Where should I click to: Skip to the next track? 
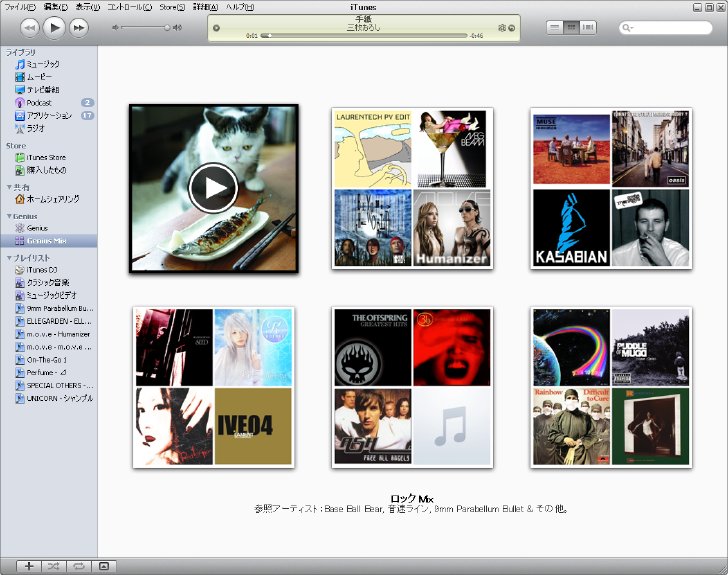(x=79, y=28)
